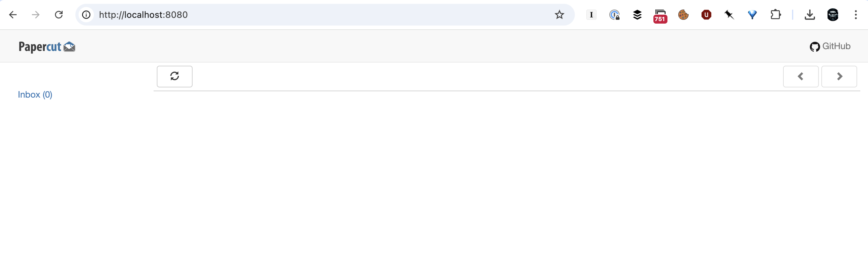Click the site information shield icon
Viewport: 868px width, 259px height.
pyautogui.click(x=86, y=15)
